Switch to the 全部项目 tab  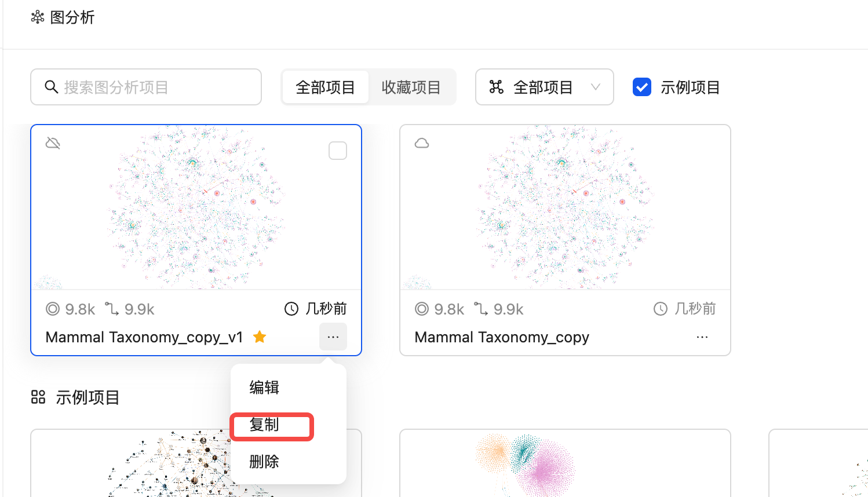[325, 87]
